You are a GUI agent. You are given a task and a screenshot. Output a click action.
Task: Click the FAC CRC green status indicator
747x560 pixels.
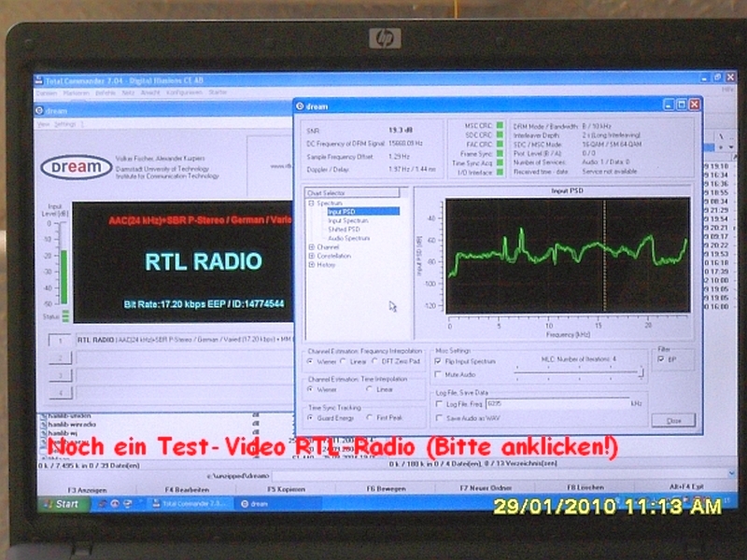[500, 144]
